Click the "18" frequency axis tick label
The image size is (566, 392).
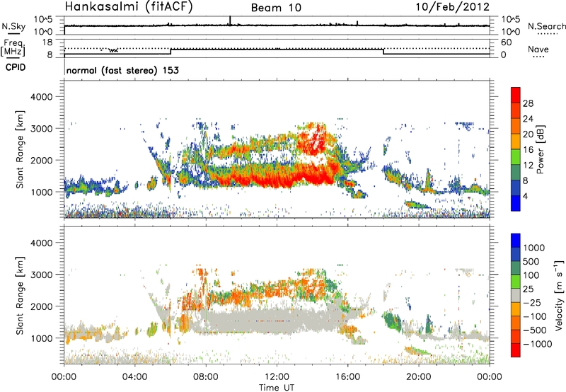pyautogui.click(x=47, y=42)
